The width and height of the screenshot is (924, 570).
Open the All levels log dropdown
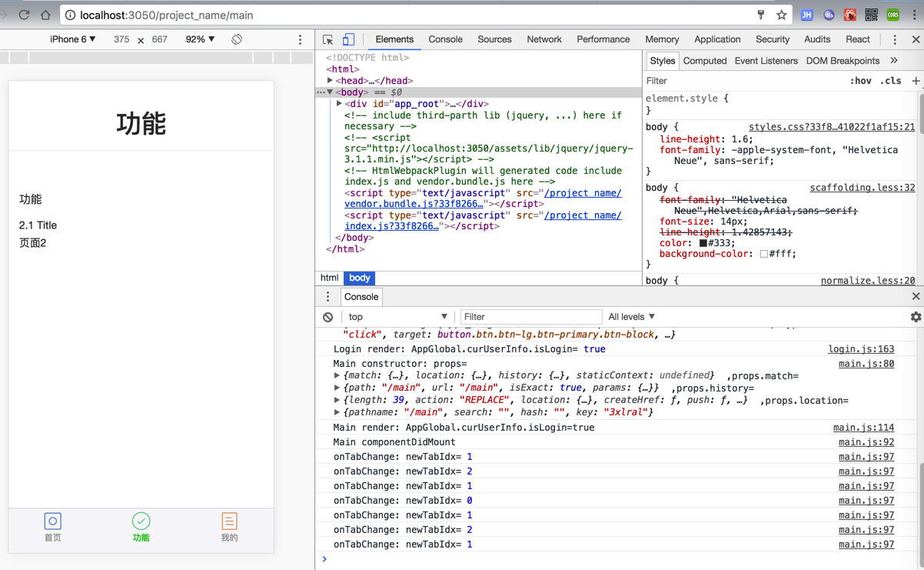pyautogui.click(x=631, y=317)
